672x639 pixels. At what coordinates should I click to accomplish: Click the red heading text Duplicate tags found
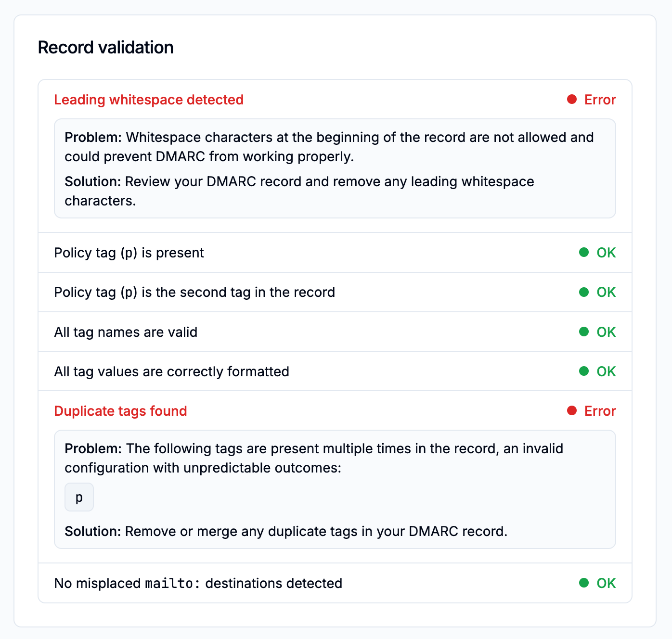click(120, 411)
